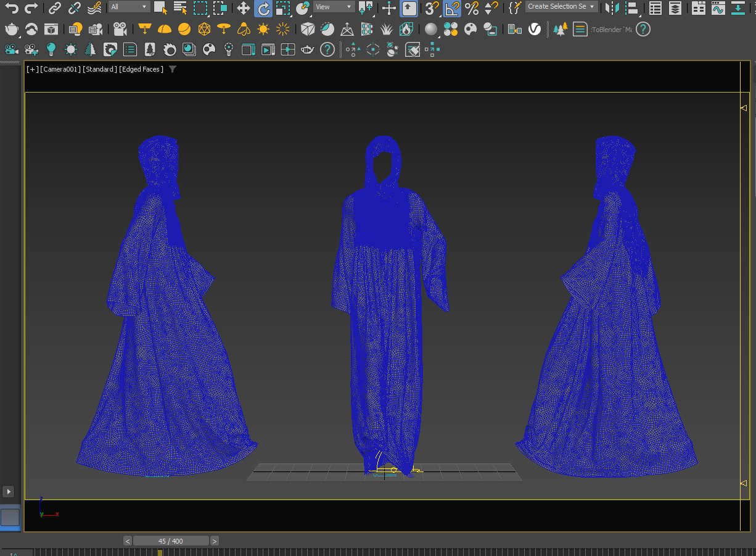
Task: Activate the Select and Rotate tool
Action: pos(263,8)
